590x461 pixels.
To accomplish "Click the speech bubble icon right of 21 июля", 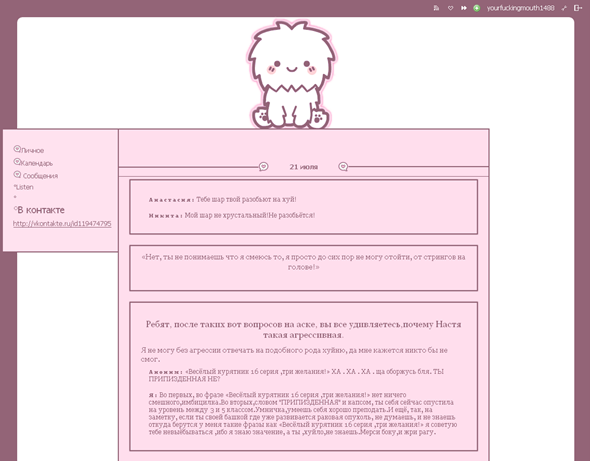I will tap(343, 166).
